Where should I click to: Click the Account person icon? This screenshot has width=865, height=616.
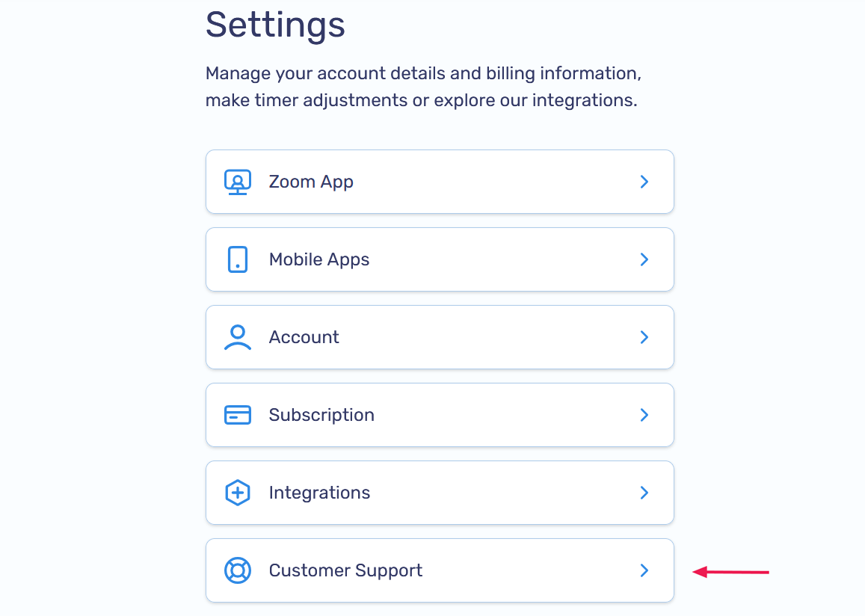point(237,337)
